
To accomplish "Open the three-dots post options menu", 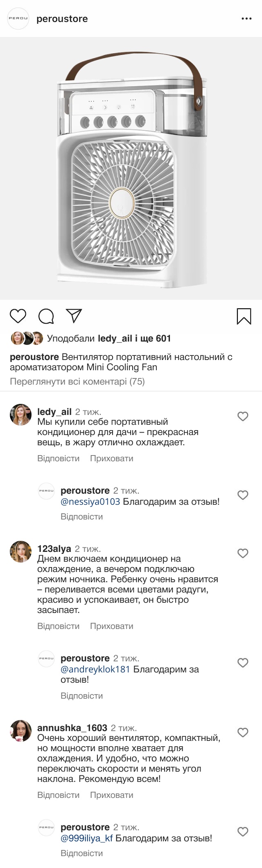I will click(x=246, y=19).
